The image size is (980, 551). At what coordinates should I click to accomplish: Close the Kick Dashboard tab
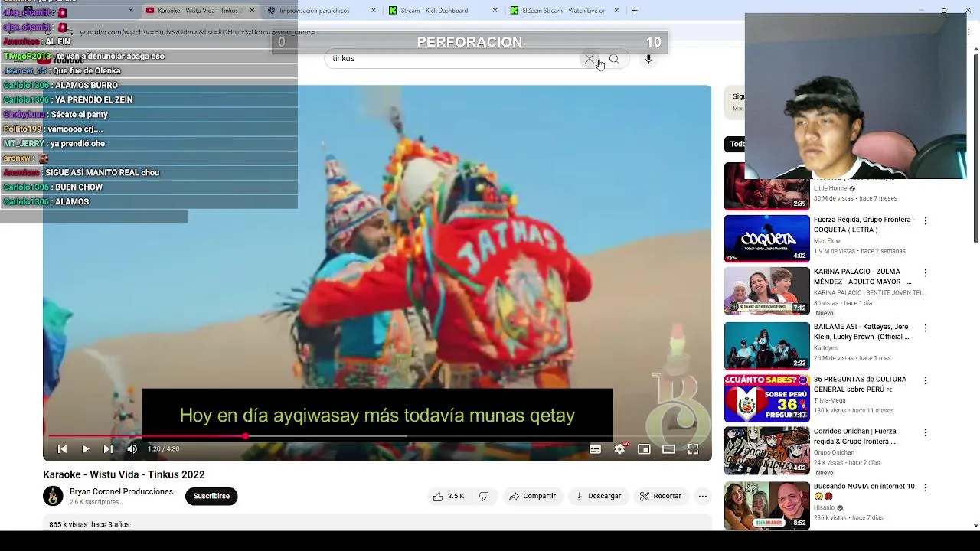pyautogui.click(x=495, y=11)
